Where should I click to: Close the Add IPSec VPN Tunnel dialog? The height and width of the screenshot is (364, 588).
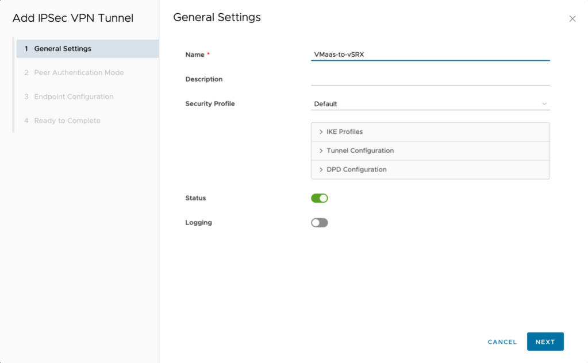pos(572,19)
